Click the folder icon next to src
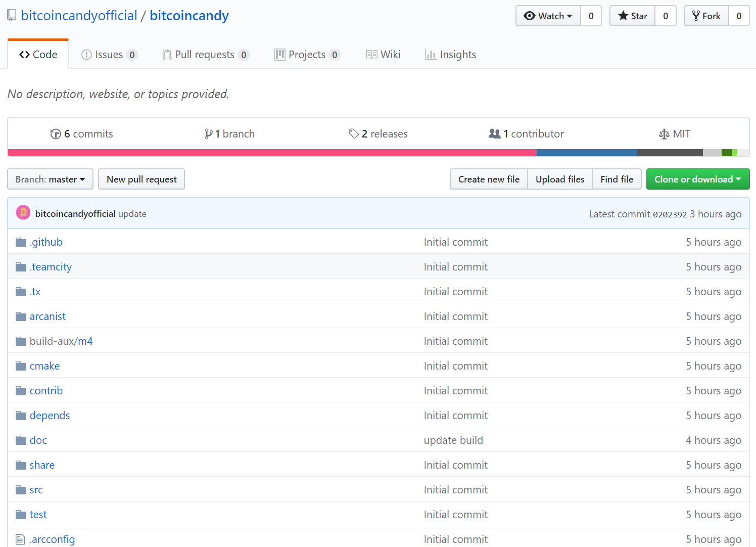Viewport: 756px width, 547px height. (21, 490)
